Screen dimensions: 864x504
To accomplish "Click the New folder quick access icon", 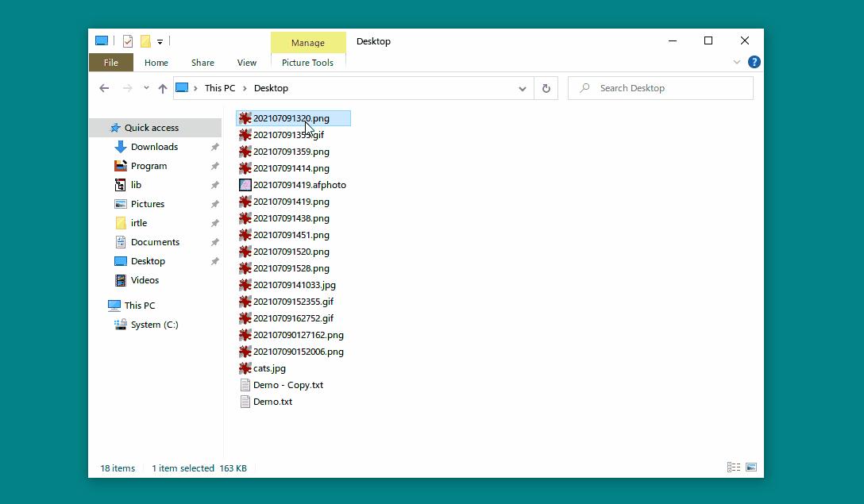I will [x=145, y=41].
